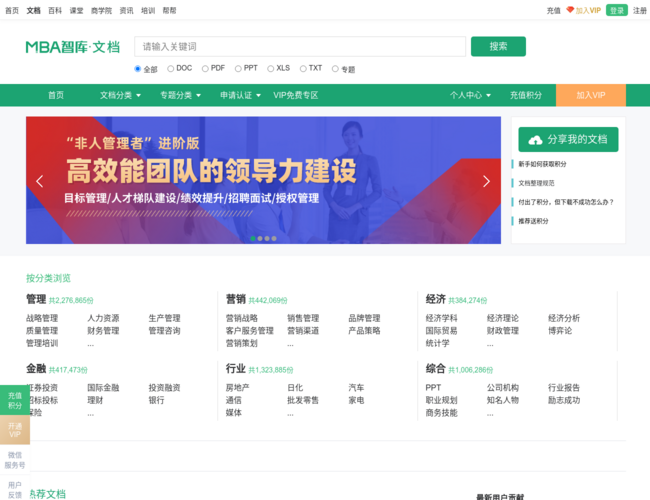This screenshot has height=500, width=650.
Task: Click the 用户反馈 side button
Action: 15,490
